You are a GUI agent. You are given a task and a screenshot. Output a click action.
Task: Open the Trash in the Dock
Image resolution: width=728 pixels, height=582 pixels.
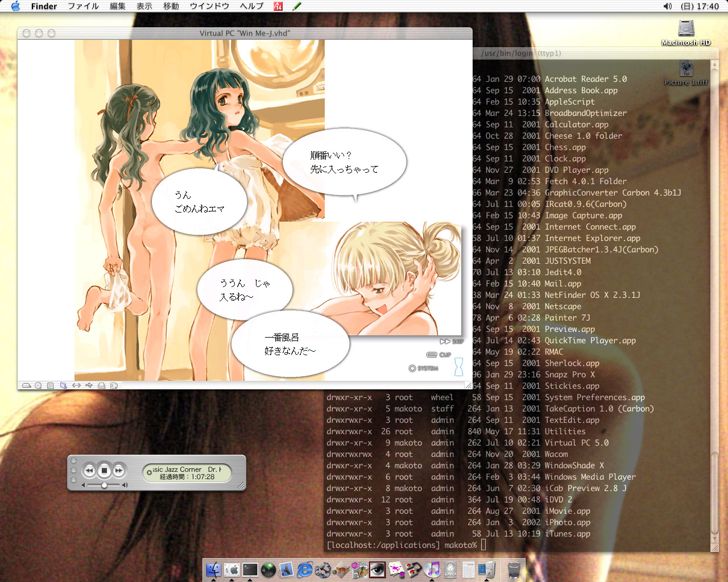[x=514, y=569]
